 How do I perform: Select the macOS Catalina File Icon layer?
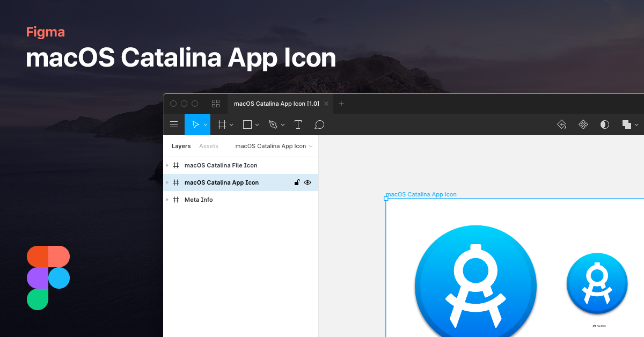tap(240, 165)
